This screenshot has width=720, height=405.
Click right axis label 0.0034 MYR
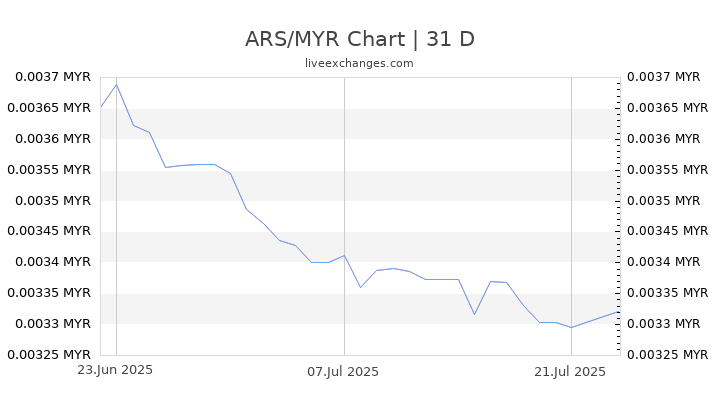click(664, 262)
